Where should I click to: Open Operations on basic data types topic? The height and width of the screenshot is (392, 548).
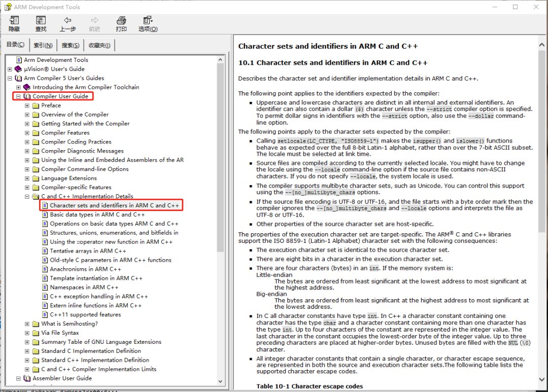point(114,224)
